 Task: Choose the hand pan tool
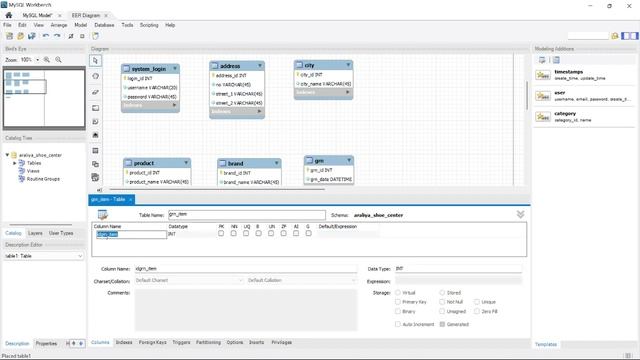[96, 76]
